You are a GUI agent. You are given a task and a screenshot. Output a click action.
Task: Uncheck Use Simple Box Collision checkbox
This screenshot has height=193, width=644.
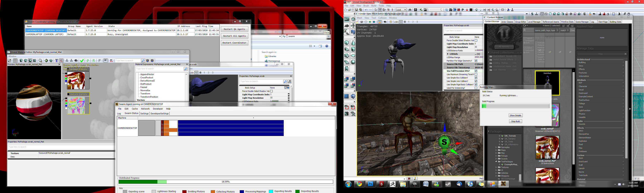[476, 78]
